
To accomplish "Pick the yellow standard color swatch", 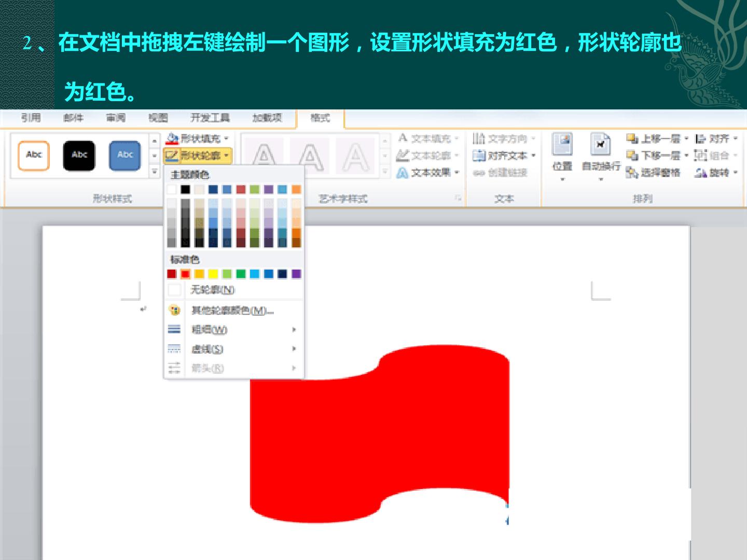I will click(213, 274).
